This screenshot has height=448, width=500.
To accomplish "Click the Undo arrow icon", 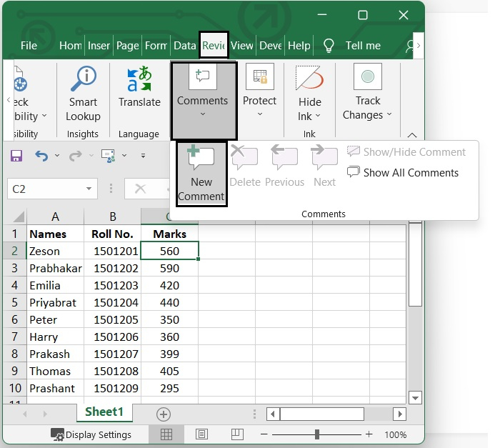I will pos(41,156).
